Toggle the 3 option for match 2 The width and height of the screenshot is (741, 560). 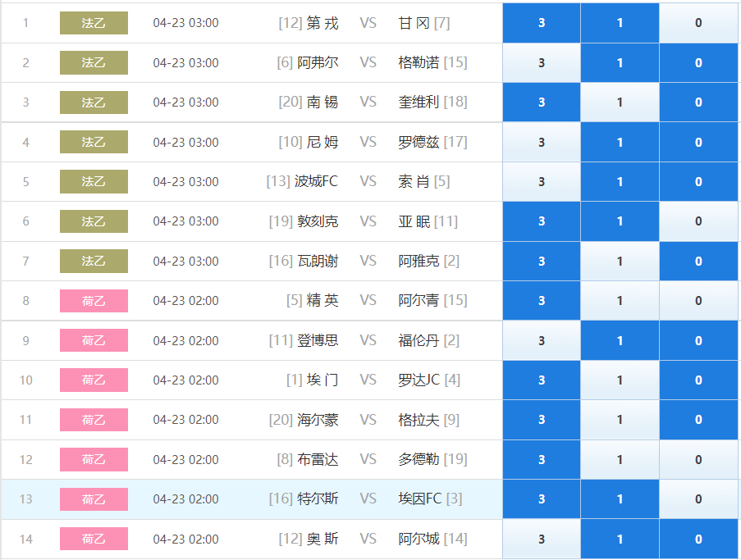point(542,63)
